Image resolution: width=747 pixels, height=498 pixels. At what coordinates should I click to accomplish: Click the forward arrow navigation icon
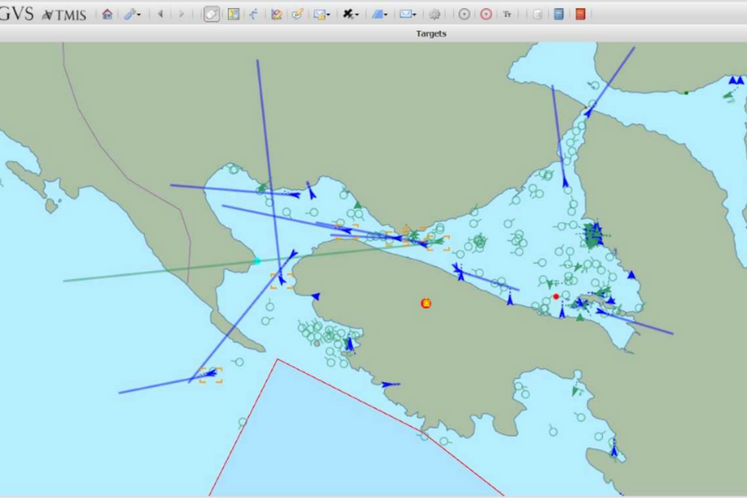(x=181, y=14)
